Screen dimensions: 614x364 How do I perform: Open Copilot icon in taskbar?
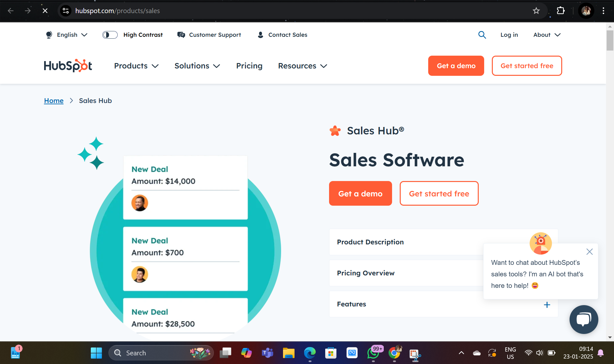tap(246, 353)
